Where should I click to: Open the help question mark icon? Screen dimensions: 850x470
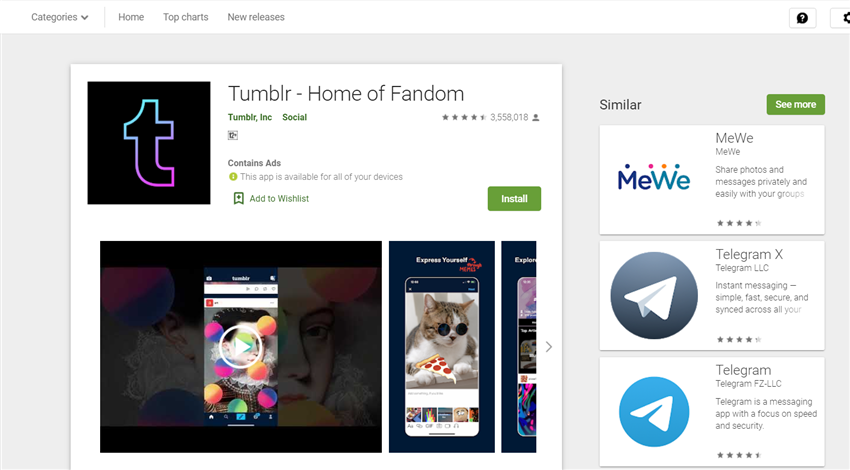(802, 18)
